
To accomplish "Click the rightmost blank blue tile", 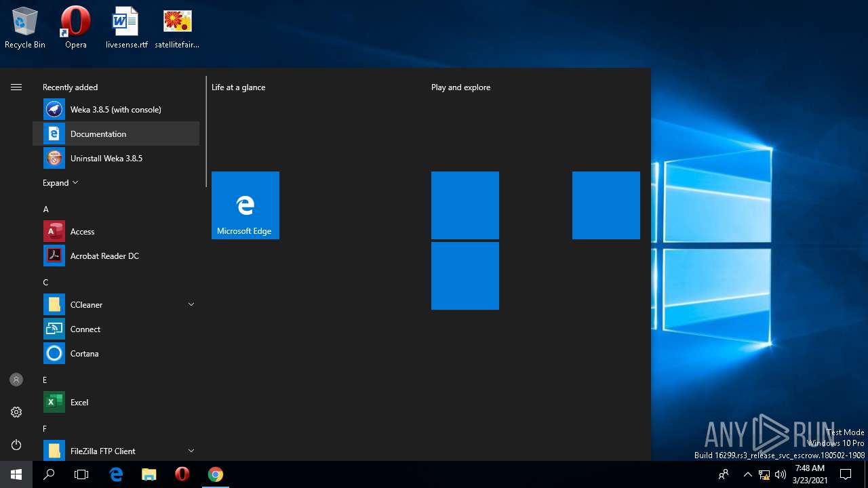I will 606,205.
